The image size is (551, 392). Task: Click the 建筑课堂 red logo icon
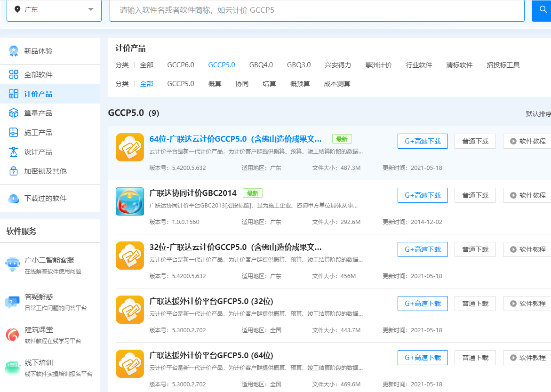(x=12, y=335)
